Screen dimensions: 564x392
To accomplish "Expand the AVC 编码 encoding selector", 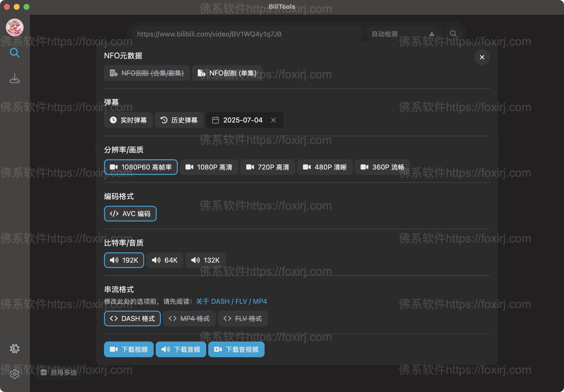I will pos(130,214).
